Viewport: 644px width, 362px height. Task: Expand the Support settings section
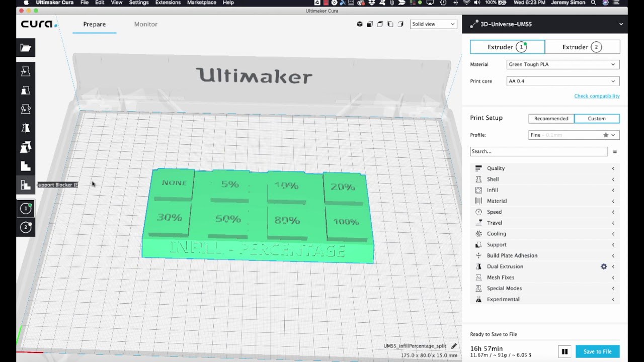click(545, 244)
